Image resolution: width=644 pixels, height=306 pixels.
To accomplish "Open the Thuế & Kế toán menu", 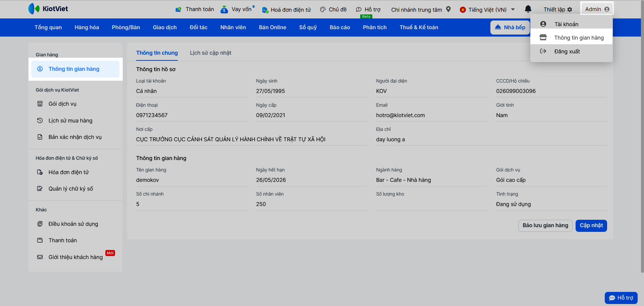I will point(419,28).
